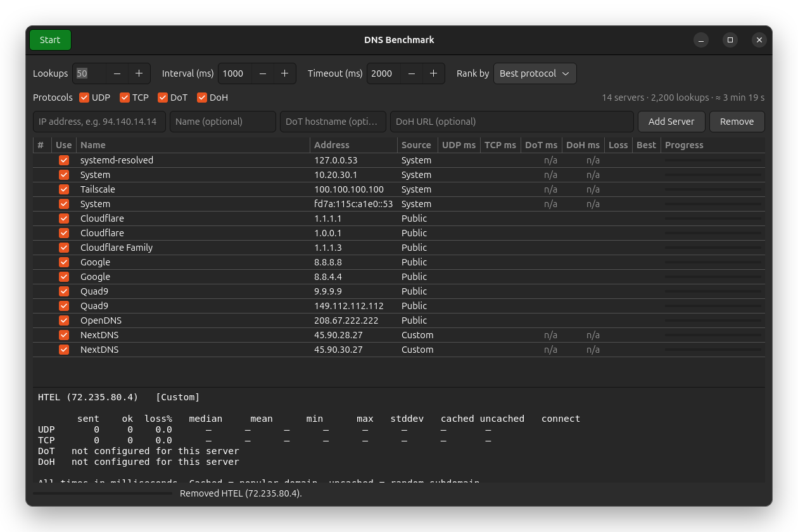Click the Remove button
This screenshot has height=532, width=798.
(x=737, y=122)
